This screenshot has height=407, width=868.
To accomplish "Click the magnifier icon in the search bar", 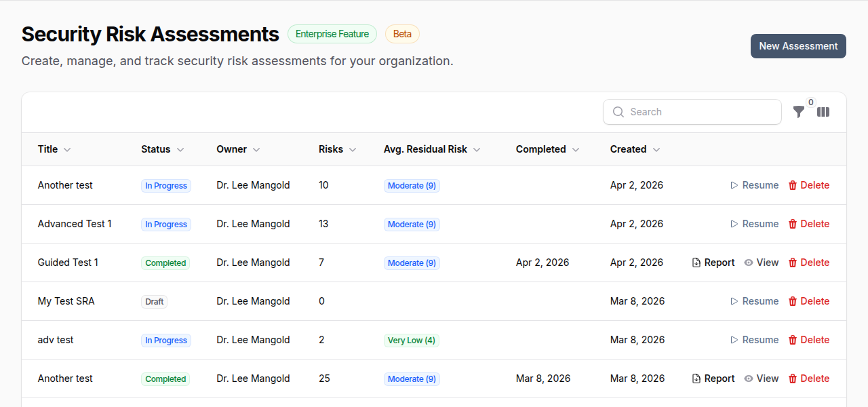I will click(618, 111).
